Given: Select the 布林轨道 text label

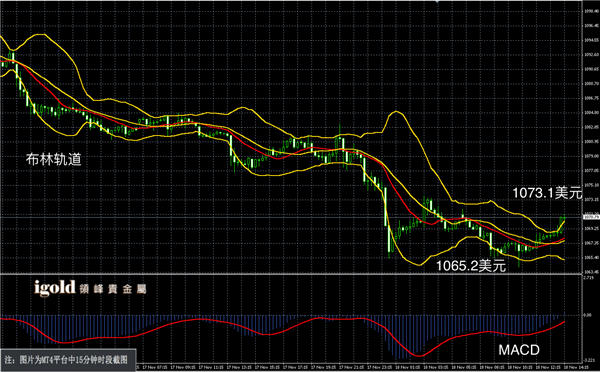Looking at the screenshot, I should point(54,160).
